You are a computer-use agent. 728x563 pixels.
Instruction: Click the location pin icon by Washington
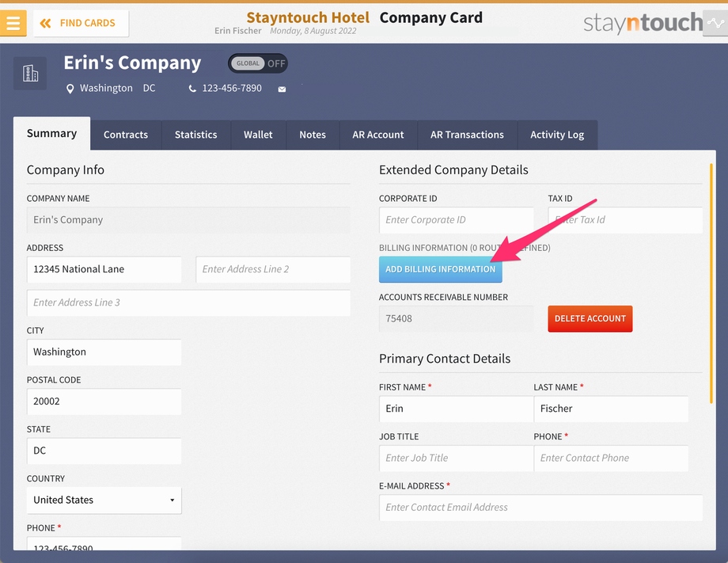70,89
